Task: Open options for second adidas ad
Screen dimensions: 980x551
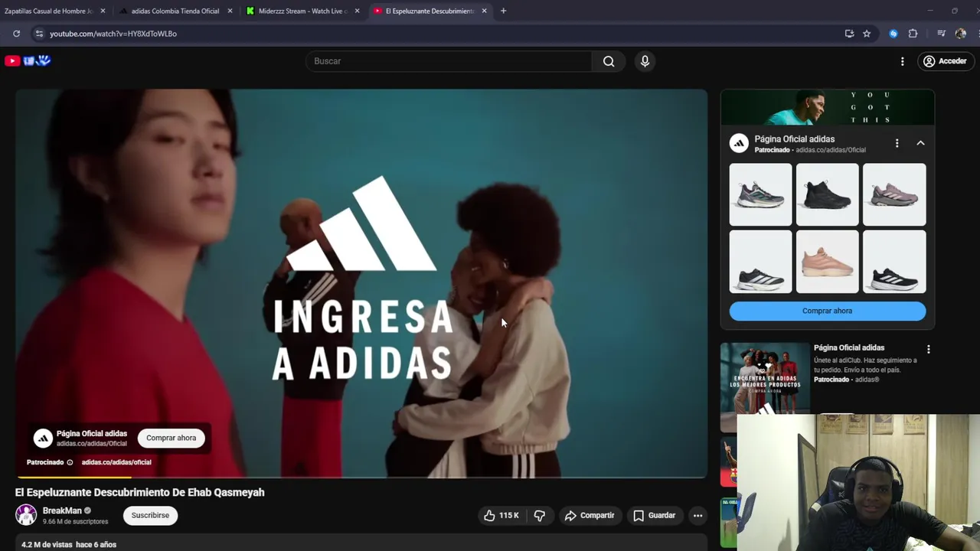Action: 928,349
